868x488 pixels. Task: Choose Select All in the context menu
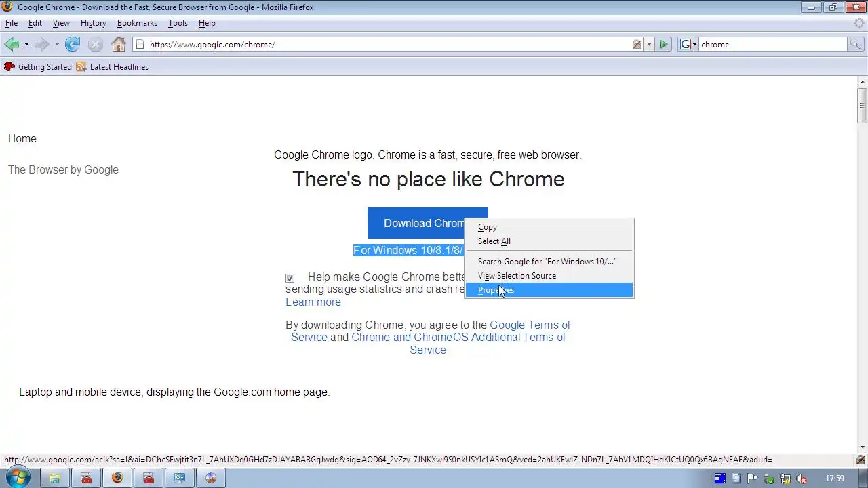549,241
